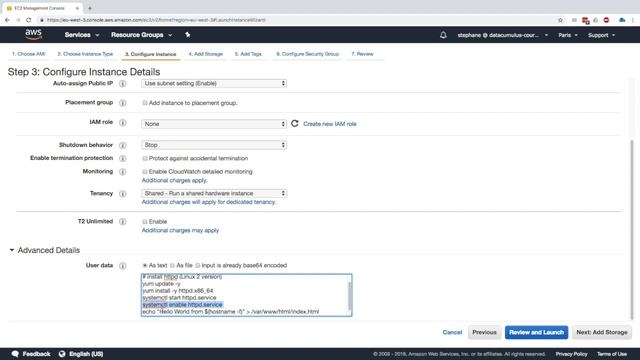Image resolution: width=640 pixels, height=360 pixels.
Task: Enable Protect against accidental termination
Action: pos(145,158)
